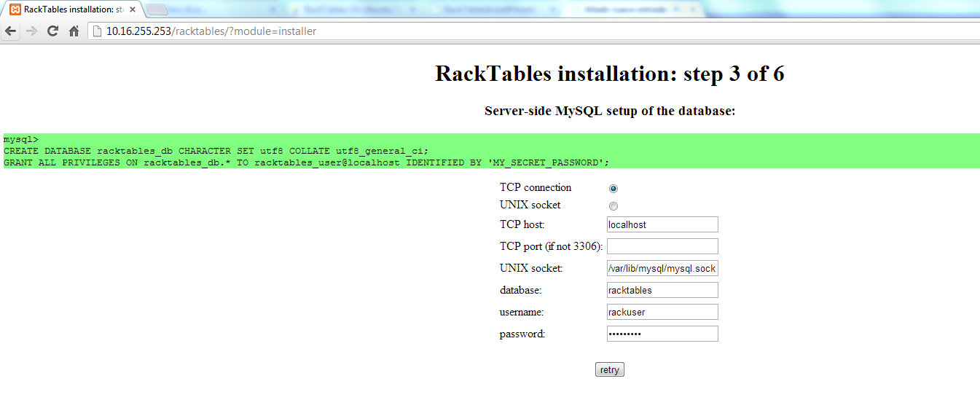Reload the installer page
980x416 pixels.
click(x=52, y=31)
